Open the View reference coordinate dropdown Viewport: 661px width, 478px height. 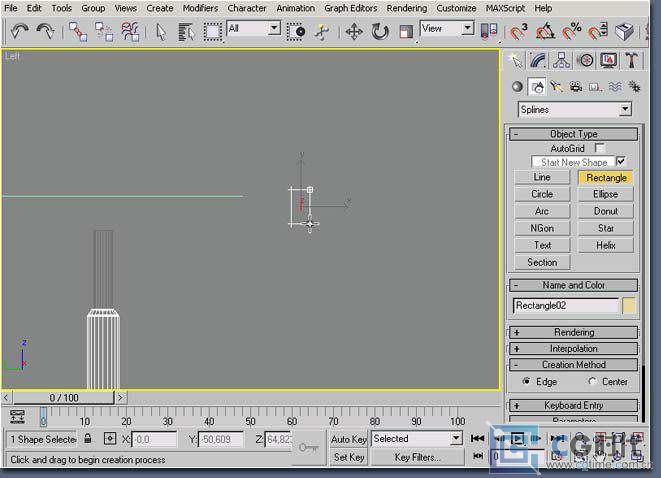[447, 29]
